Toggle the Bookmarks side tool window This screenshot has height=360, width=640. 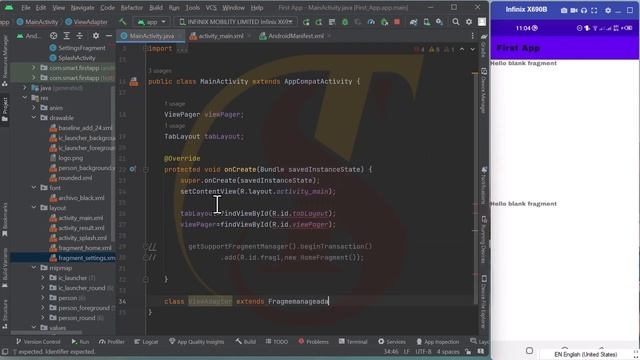pyautogui.click(x=5, y=219)
